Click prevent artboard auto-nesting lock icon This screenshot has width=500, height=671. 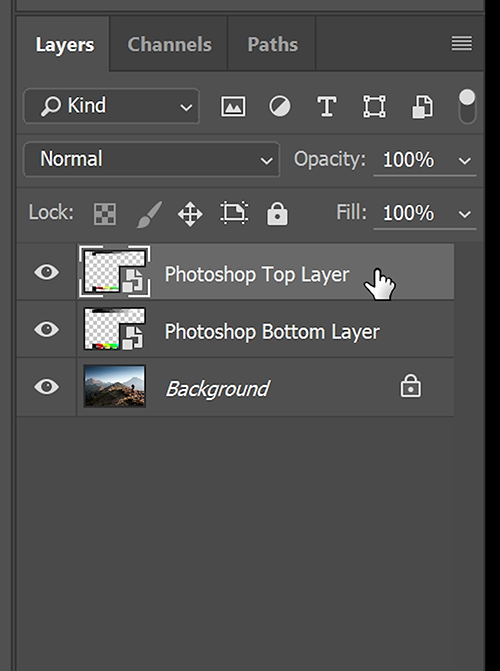234,213
